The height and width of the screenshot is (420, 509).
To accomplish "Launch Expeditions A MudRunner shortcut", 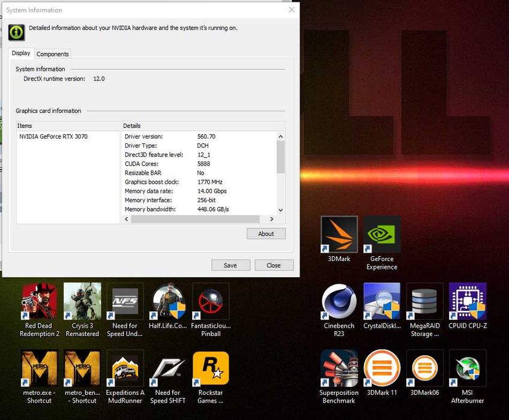I will click(125, 377).
